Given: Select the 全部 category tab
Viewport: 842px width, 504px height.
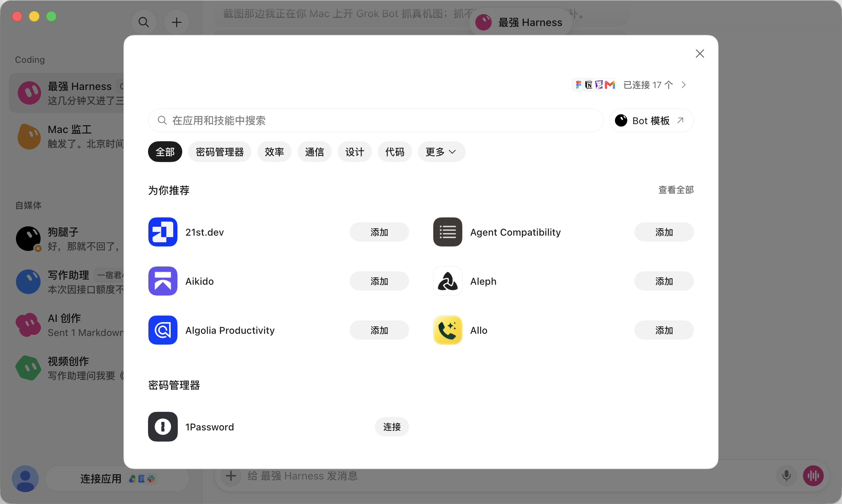Looking at the screenshot, I should 165,152.
